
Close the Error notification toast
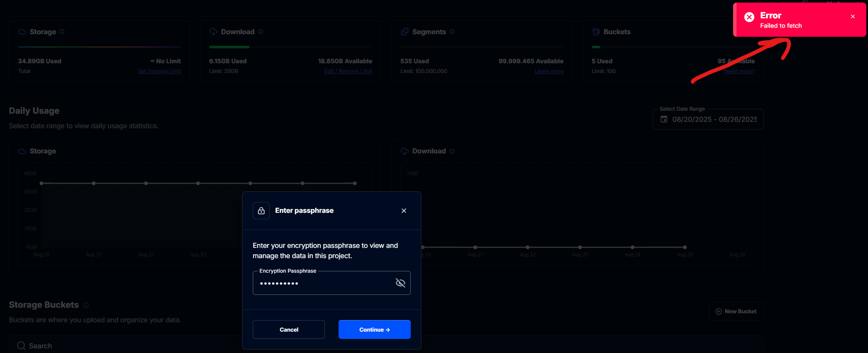853,17
